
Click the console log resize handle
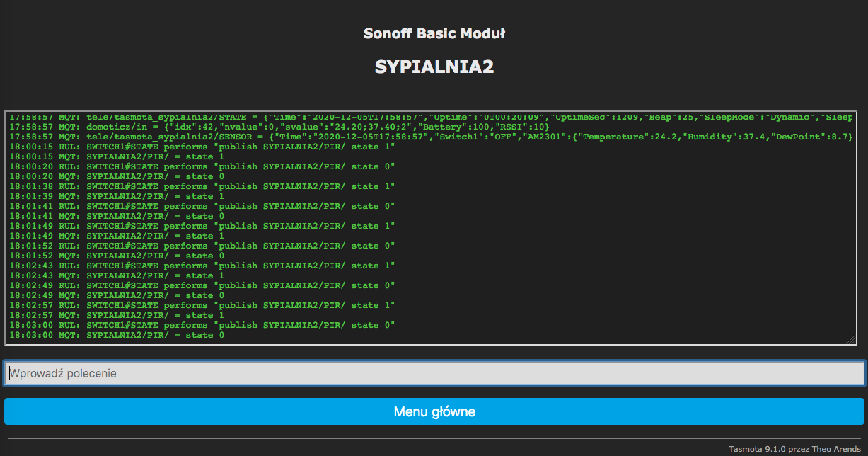tap(852, 341)
